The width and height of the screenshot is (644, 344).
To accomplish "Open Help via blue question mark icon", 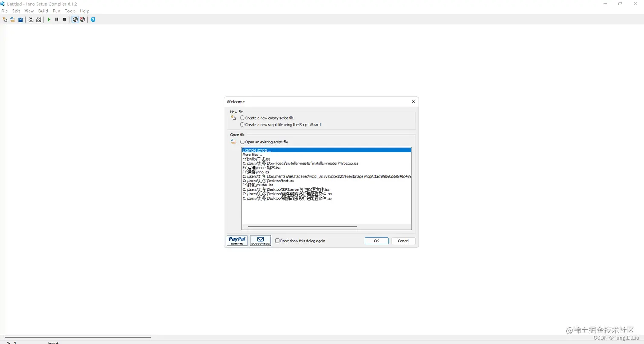I will click(x=93, y=20).
